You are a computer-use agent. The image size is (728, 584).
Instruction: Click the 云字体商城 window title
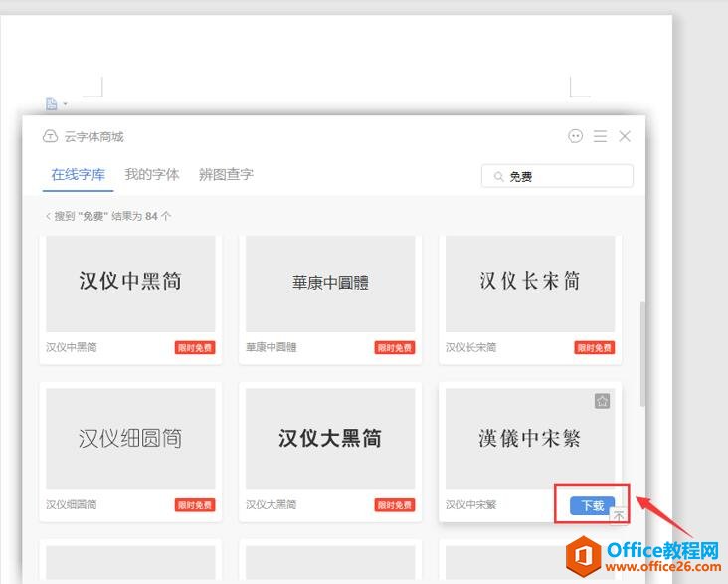coord(94,137)
